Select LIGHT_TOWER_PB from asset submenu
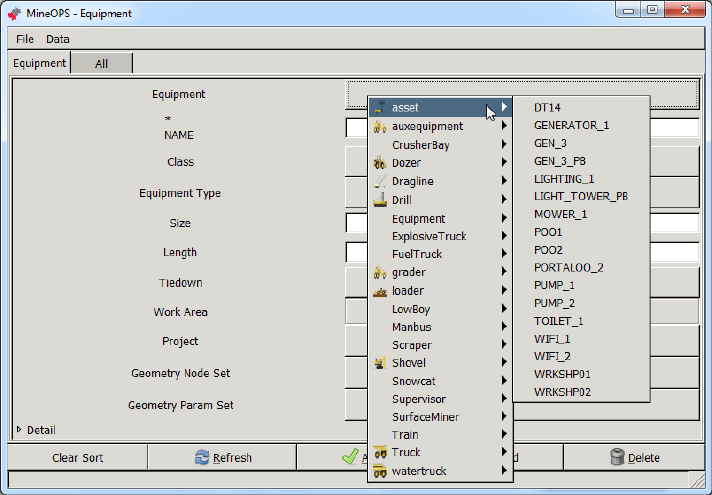The image size is (712, 495). 581,196
